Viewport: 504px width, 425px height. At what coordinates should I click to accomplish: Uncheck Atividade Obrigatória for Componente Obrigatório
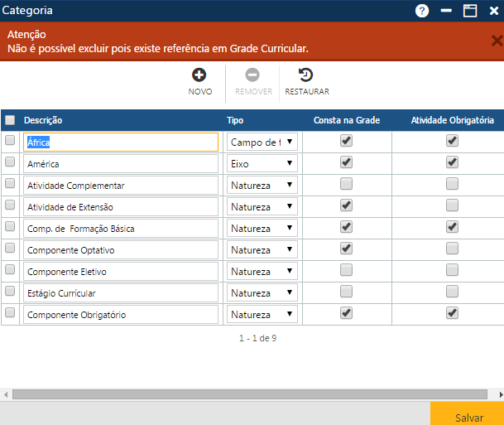pyautogui.click(x=452, y=313)
